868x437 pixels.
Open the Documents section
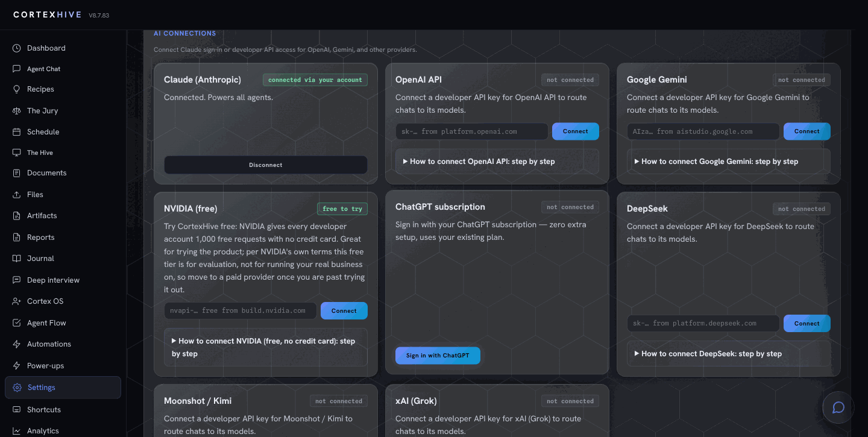tap(63, 173)
